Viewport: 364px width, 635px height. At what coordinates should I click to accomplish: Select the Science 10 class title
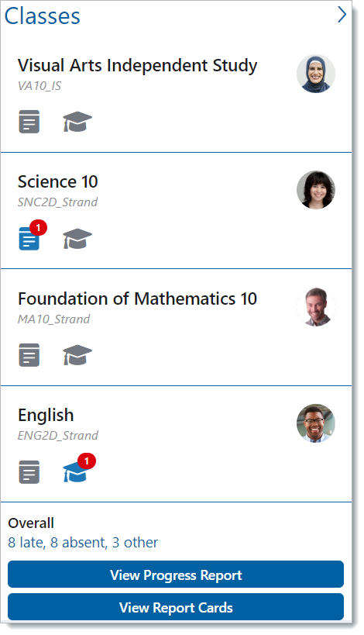pyautogui.click(x=58, y=182)
